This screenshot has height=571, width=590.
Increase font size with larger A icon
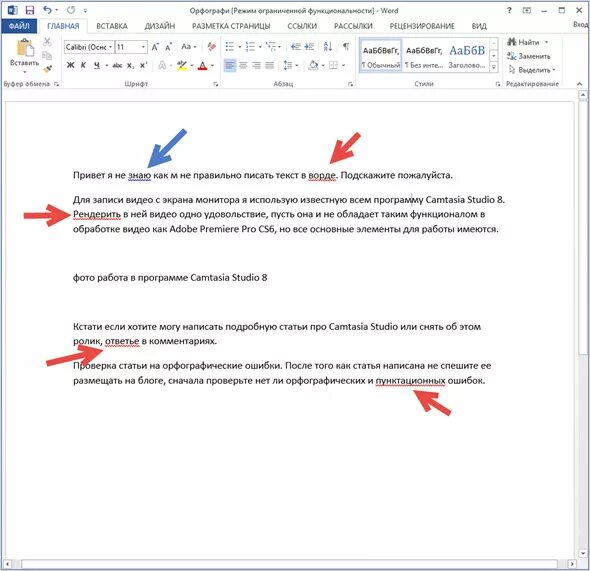(155, 47)
